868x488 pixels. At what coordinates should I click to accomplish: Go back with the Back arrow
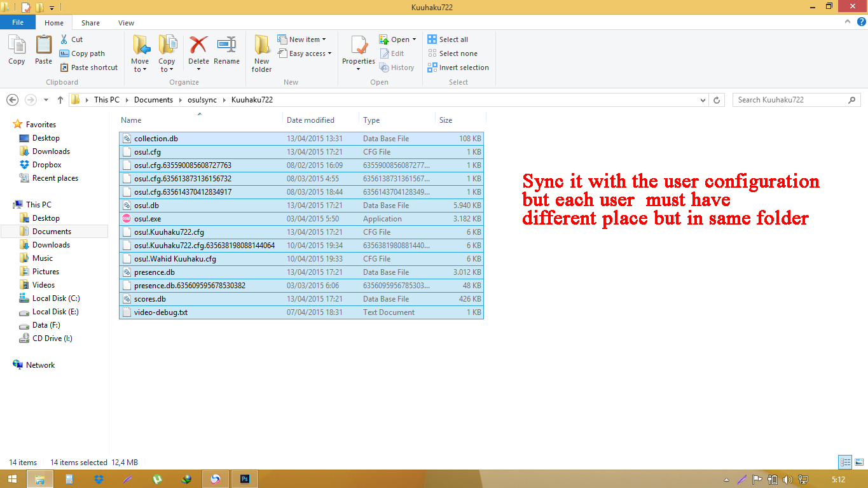click(x=12, y=100)
